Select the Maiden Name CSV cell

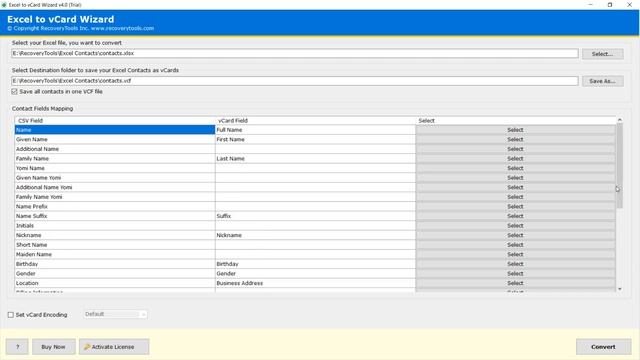tap(115, 255)
